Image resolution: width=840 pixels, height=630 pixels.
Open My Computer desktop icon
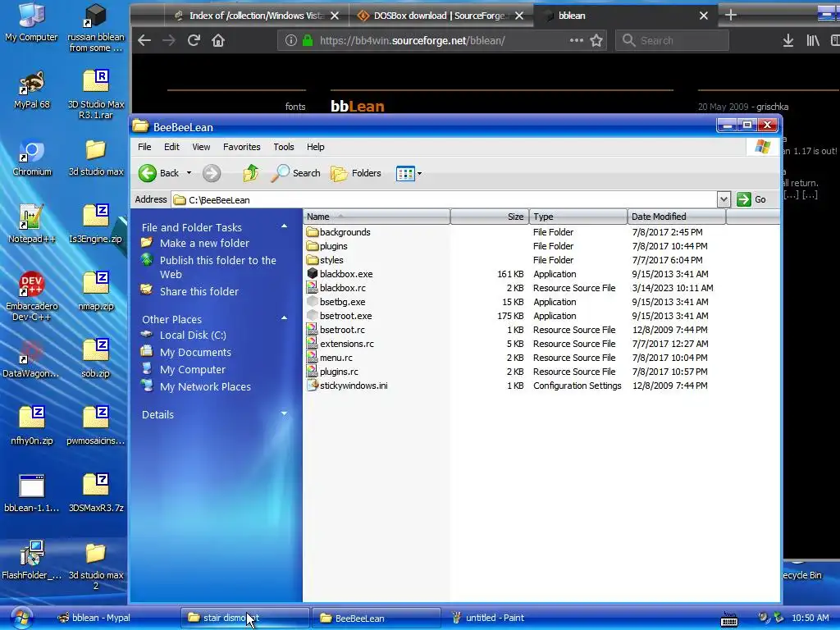click(x=31, y=22)
